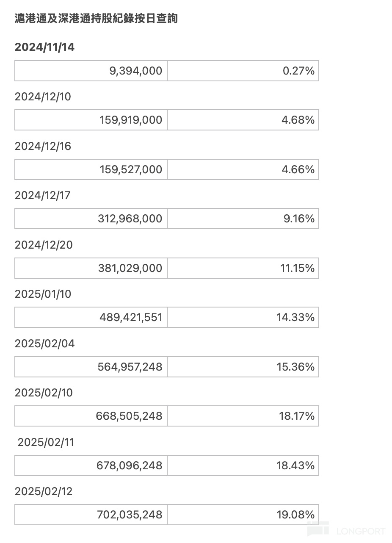Click the LONGPORT logo icon watermark
Image resolution: width=392 pixels, height=543 pixels.
point(317,530)
